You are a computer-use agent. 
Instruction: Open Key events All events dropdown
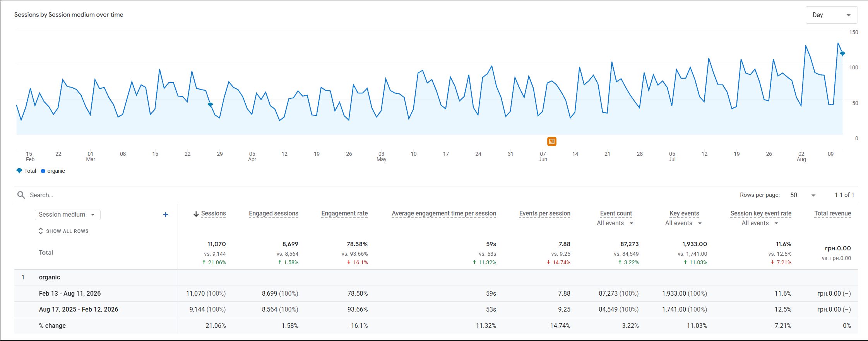(683, 223)
